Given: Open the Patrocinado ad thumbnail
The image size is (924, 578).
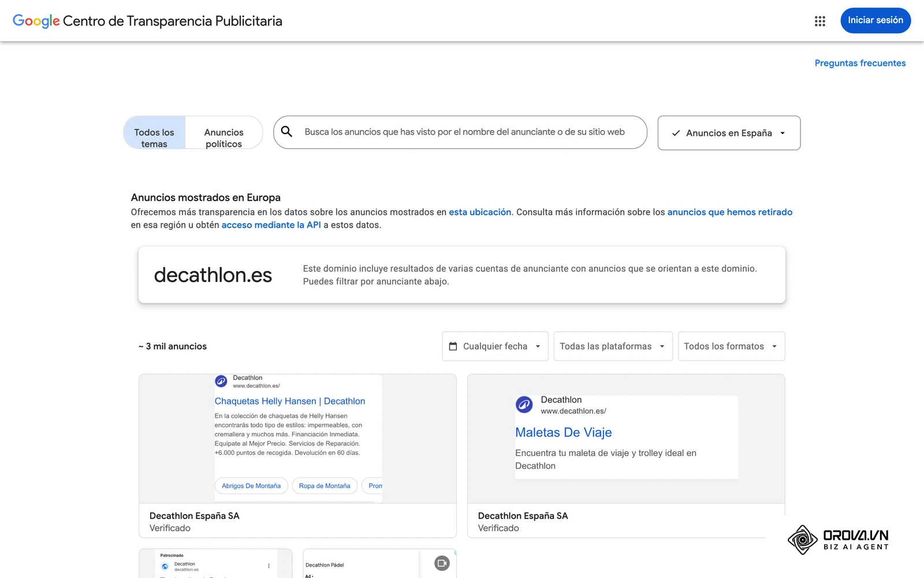Looking at the screenshot, I should pyautogui.click(x=215, y=564).
